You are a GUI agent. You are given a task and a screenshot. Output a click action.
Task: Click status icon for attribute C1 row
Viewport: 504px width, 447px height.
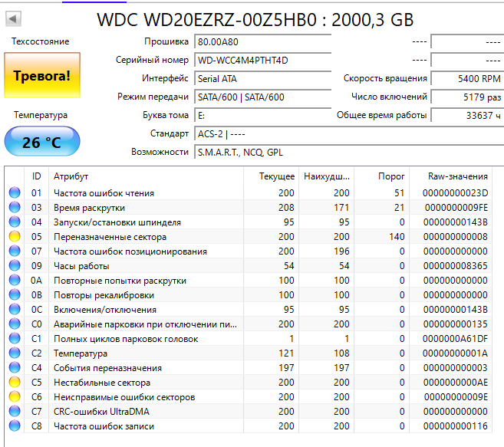point(15,338)
